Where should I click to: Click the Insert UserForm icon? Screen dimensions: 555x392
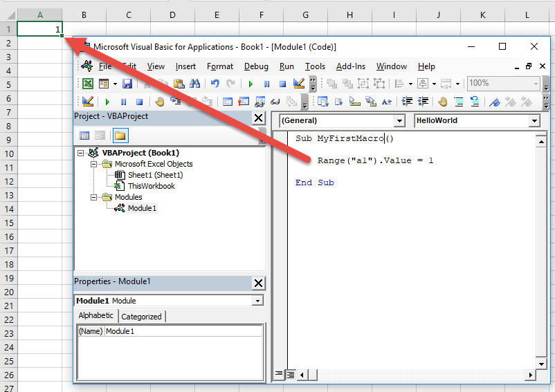(x=104, y=84)
